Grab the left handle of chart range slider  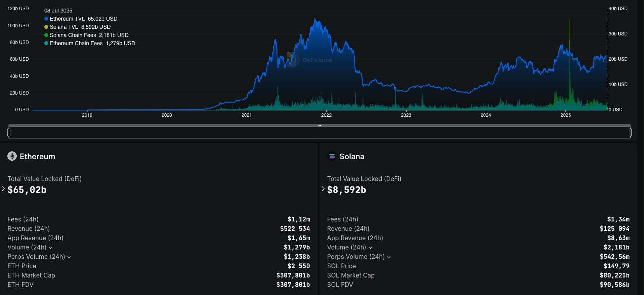pyautogui.click(x=9, y=133)
